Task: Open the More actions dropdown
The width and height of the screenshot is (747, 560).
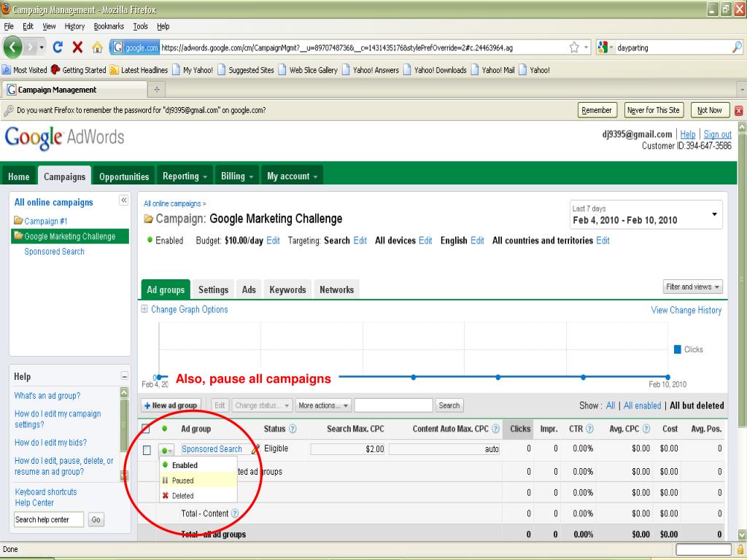Action: (323, 405)
